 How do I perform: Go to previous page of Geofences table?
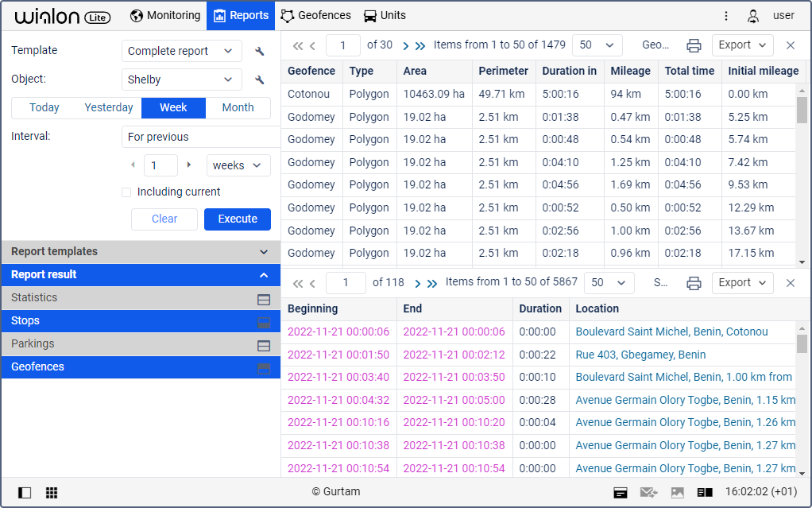312,46
